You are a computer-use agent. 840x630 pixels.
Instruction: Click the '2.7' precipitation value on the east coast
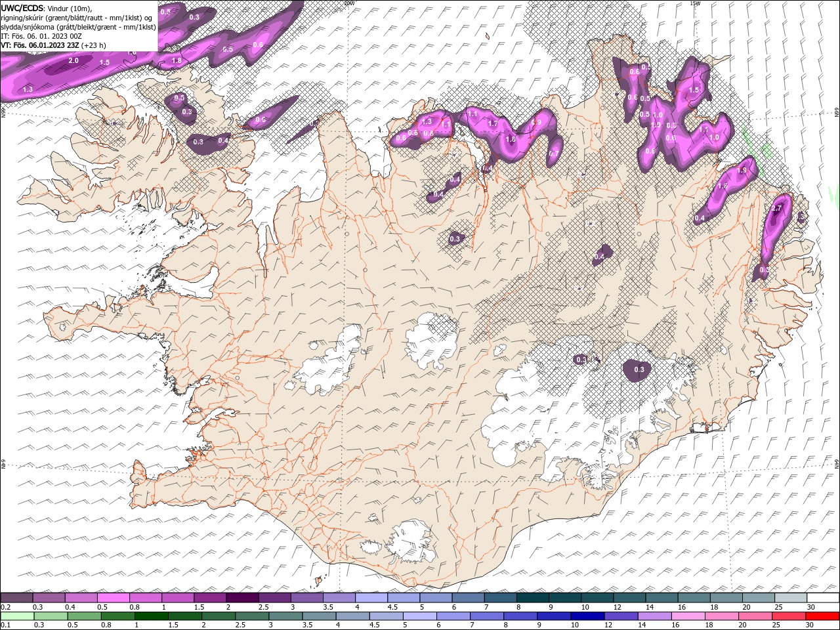pyautogui.click(x=777, y=208)
